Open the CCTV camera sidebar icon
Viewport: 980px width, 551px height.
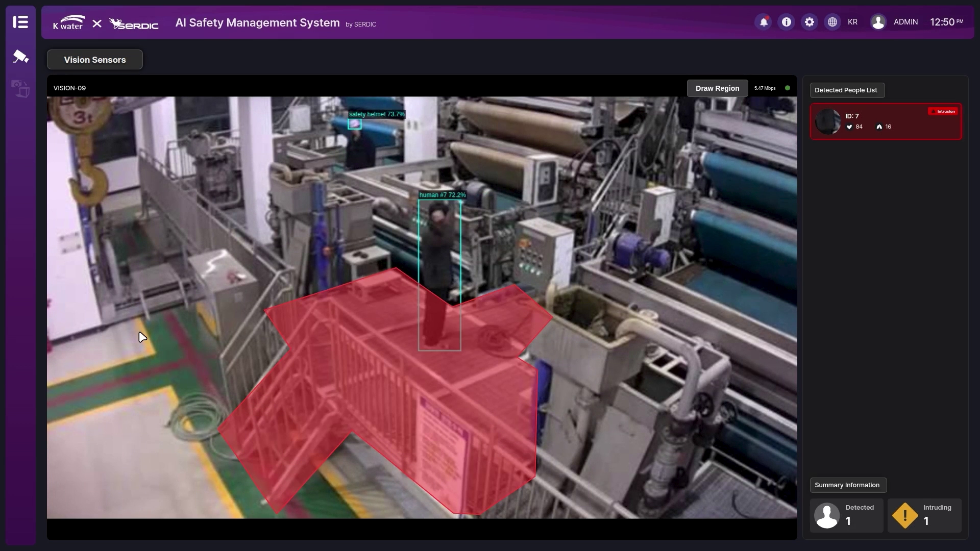point(20,56)
